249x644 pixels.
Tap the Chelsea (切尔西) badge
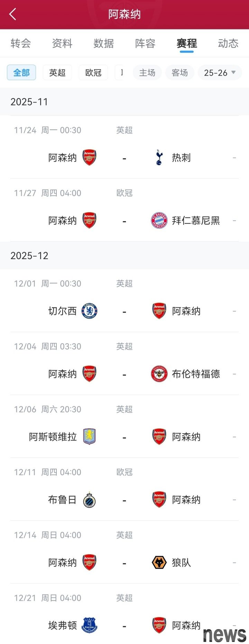pos(90,311)
